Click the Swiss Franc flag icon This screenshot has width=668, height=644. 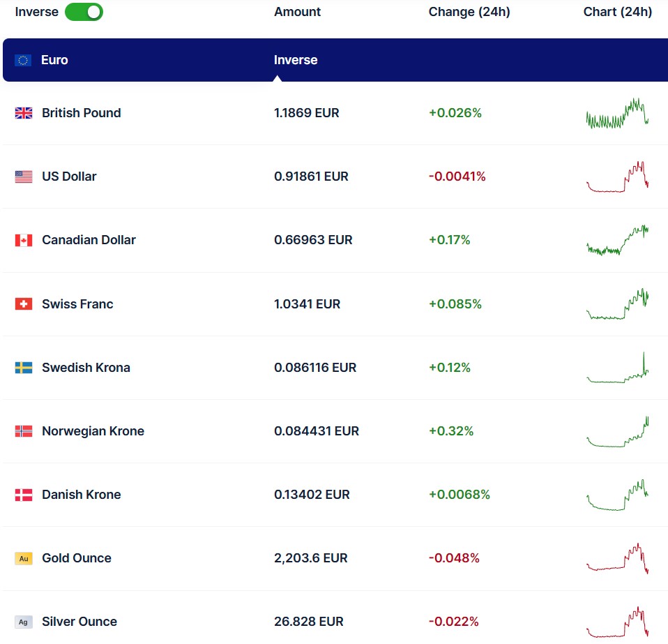point(24,304)
